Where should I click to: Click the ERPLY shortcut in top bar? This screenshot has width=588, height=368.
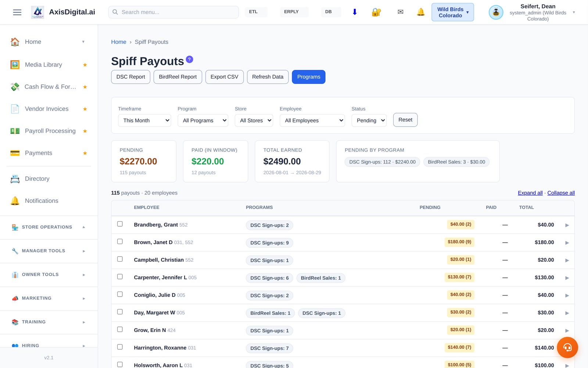pos(294,12)
